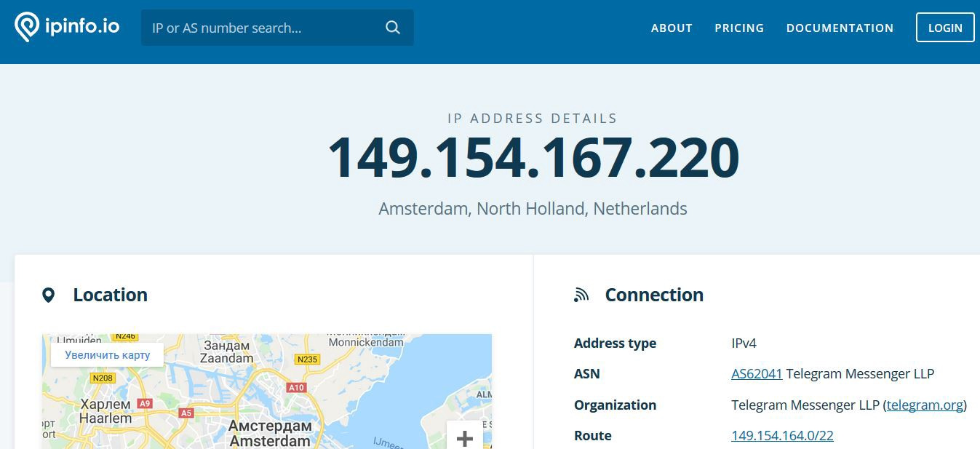Click the Amsterdam label on map
Screen dimensions: 980x449
click(270, 434)
